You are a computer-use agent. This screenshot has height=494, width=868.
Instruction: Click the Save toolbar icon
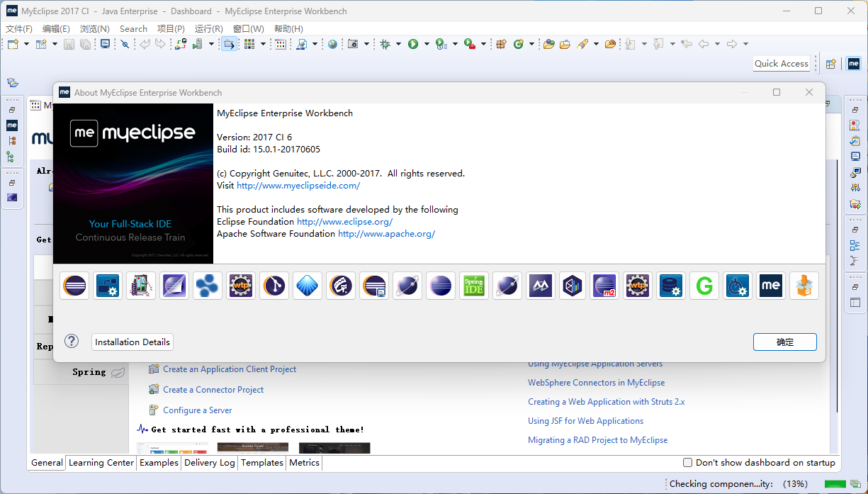(x=69, y=44)
